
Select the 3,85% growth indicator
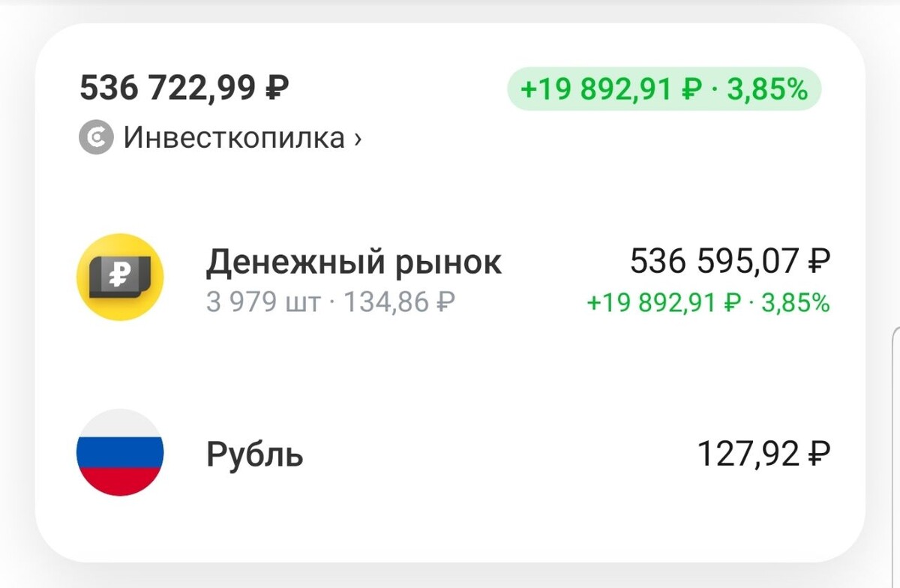(x=766, y=90)
